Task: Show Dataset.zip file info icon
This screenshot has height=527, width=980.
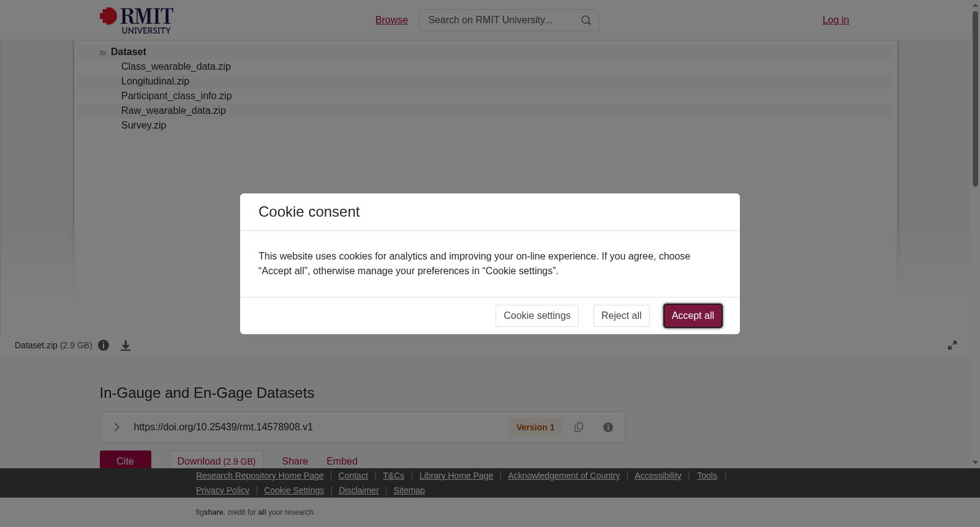Action: (104, 345)
